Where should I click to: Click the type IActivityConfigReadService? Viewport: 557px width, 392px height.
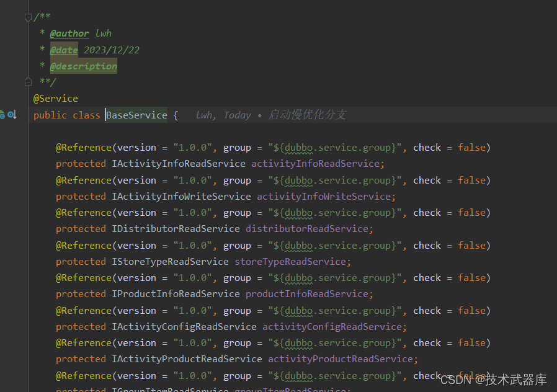pos(184,327)
